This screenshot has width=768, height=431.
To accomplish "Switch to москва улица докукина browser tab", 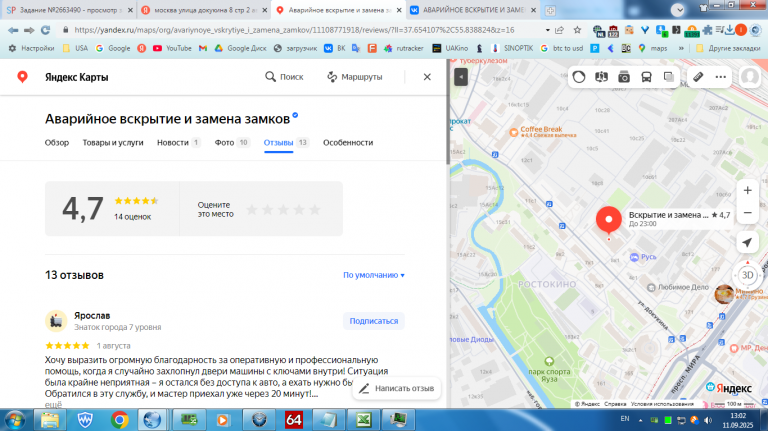I will (205, 10).
